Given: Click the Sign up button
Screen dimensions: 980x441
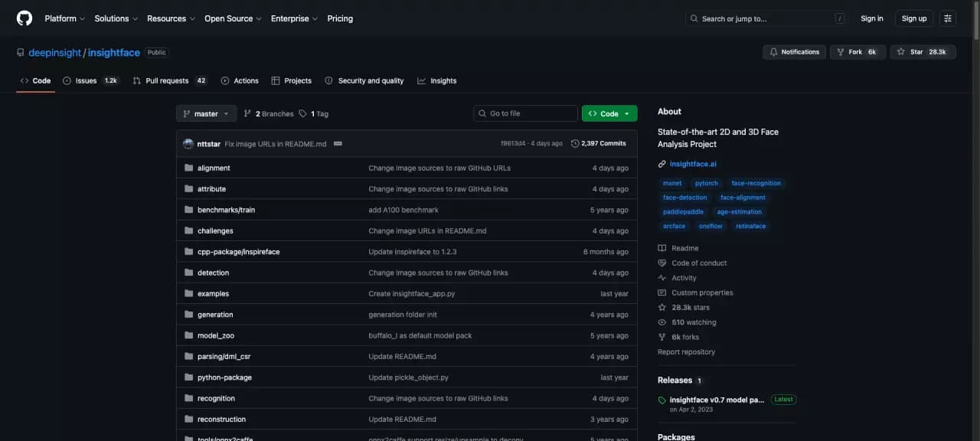Looking at the screenshot, I should [914, 18].
